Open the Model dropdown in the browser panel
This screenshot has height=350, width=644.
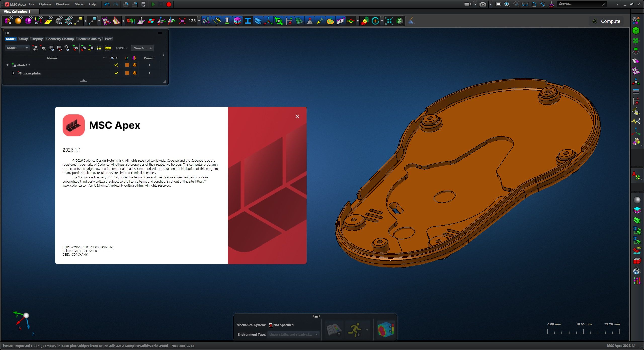[x=17, y=48]
